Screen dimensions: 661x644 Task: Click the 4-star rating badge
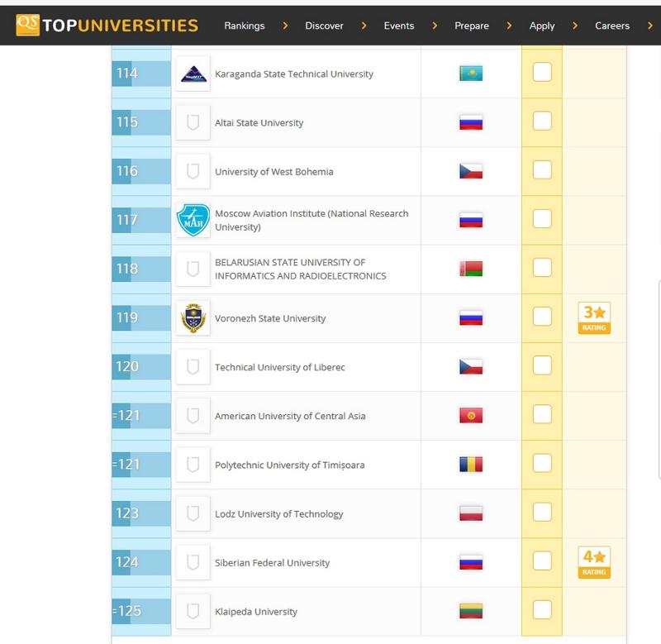[595, 562]
